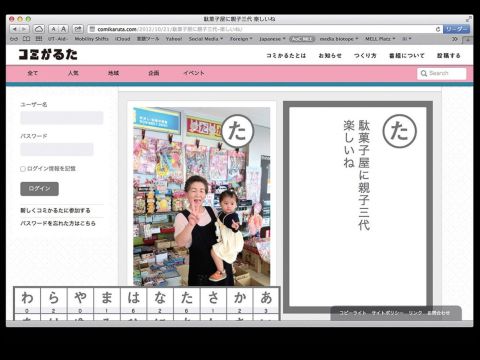Open コミかるたとは in the top navigation
This screenshot has width=480, height=360.
pyautogui.click(x=286, y=56)
